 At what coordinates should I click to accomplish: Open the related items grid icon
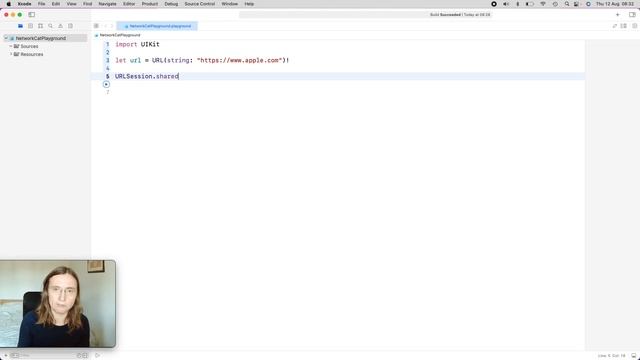pyautogui.click(x=96, y=26)
